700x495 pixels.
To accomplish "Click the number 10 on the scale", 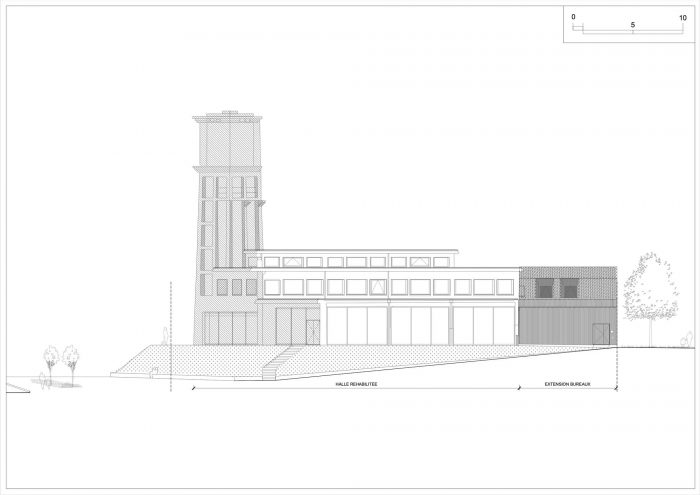I will (681, 18).
